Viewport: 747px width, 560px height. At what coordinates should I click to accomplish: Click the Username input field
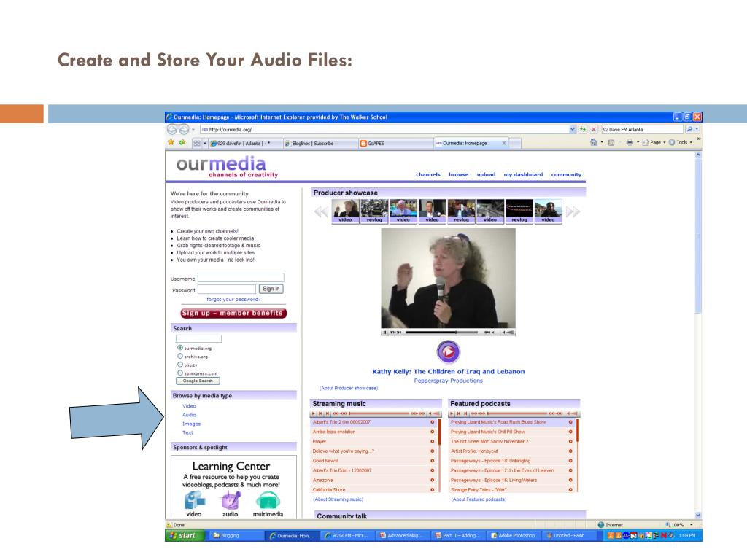pos(241,278)
